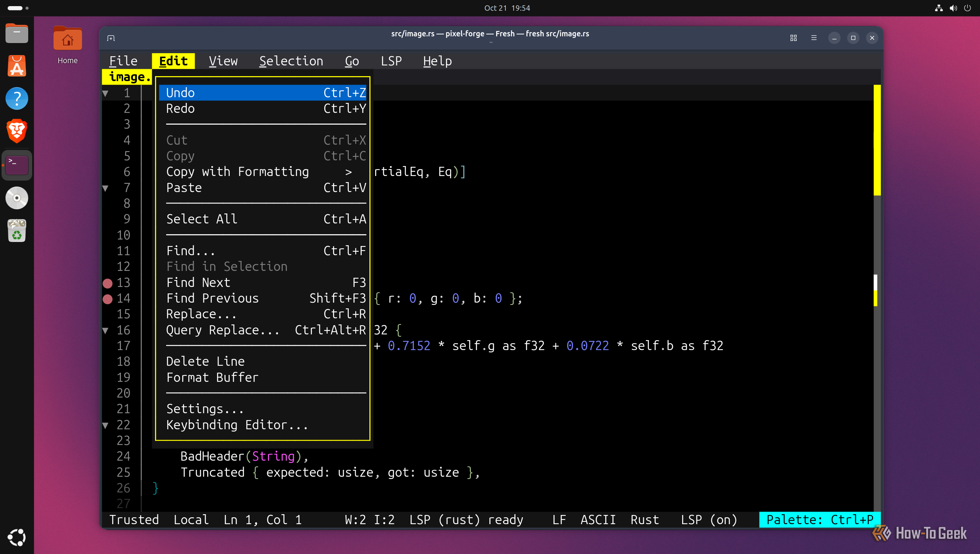Image resolution: width=980 pixels, height=554 pixels.
Task: Click Format Buffer entry
Action: (x=263, y=377)
